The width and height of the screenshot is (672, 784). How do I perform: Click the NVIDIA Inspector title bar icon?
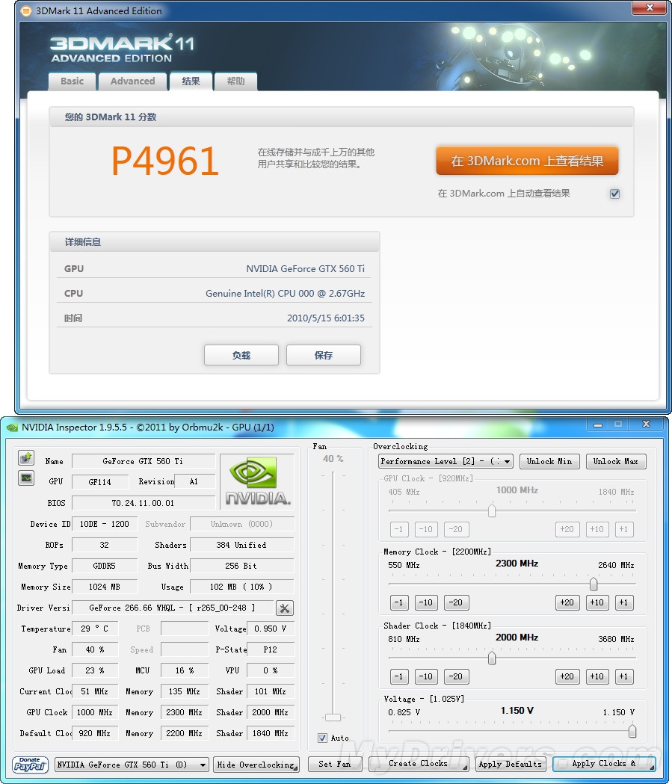pos(11,428)
